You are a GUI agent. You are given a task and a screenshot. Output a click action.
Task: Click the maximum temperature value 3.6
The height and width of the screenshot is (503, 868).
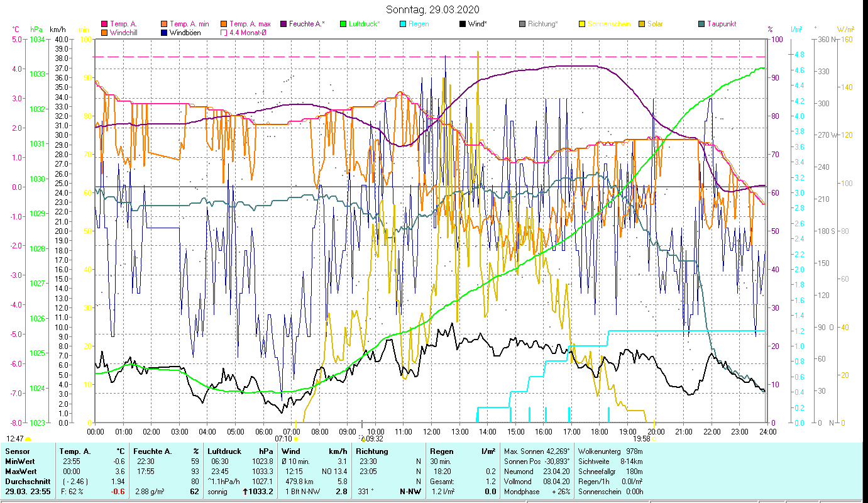pos(121,471)
